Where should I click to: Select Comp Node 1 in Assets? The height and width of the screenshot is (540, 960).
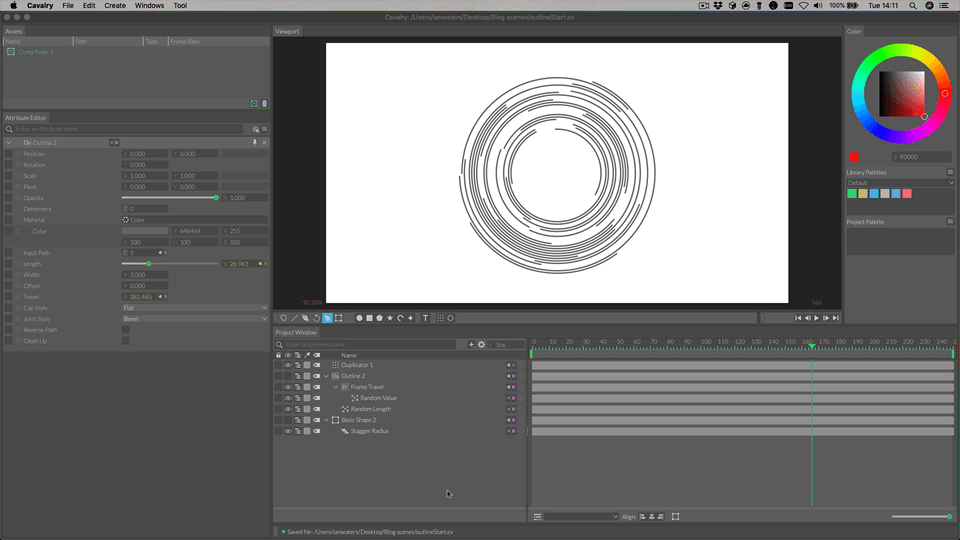(x=36, y=52)
